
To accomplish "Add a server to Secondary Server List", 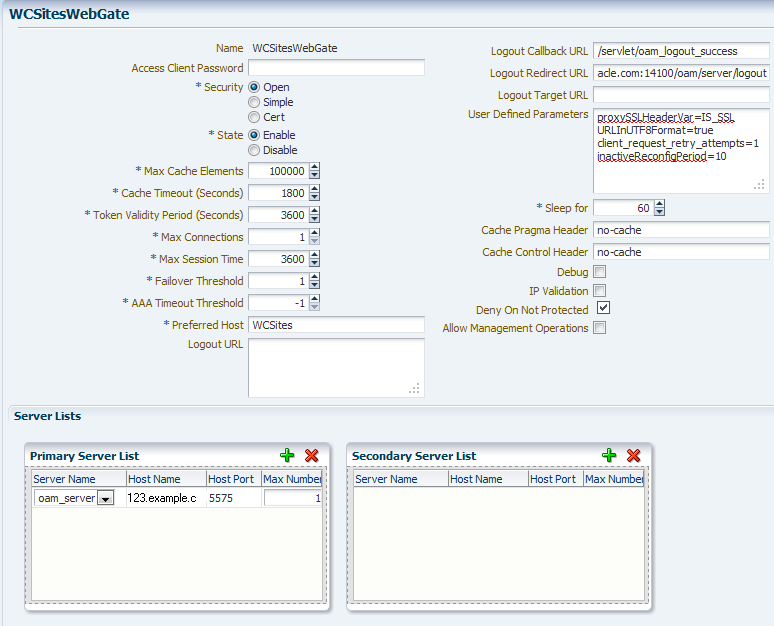I will coord(609,455).
